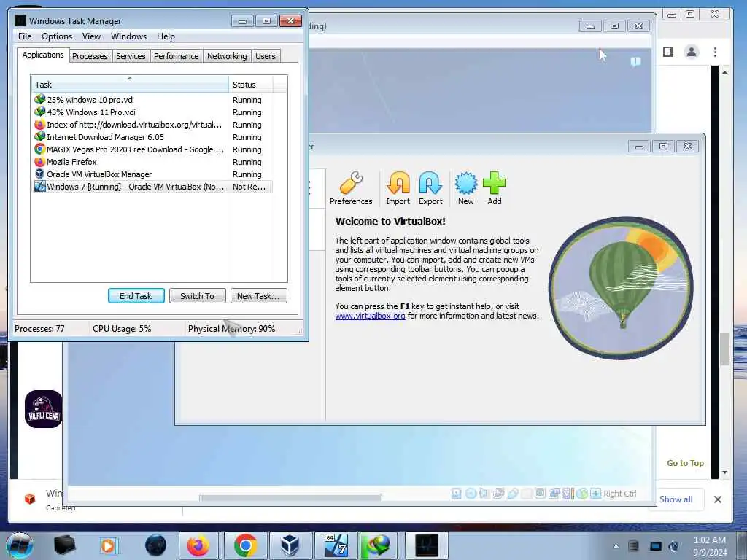This screenshot has width=747, height=560.
Task: Click Chrome page vertical scrollbar thumb
Action: 724,349
